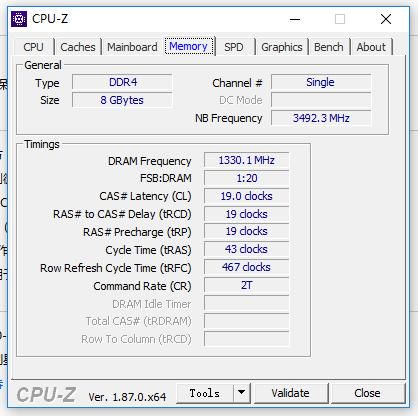
Task: View the About tab
Action: click(x=371, y=47)
